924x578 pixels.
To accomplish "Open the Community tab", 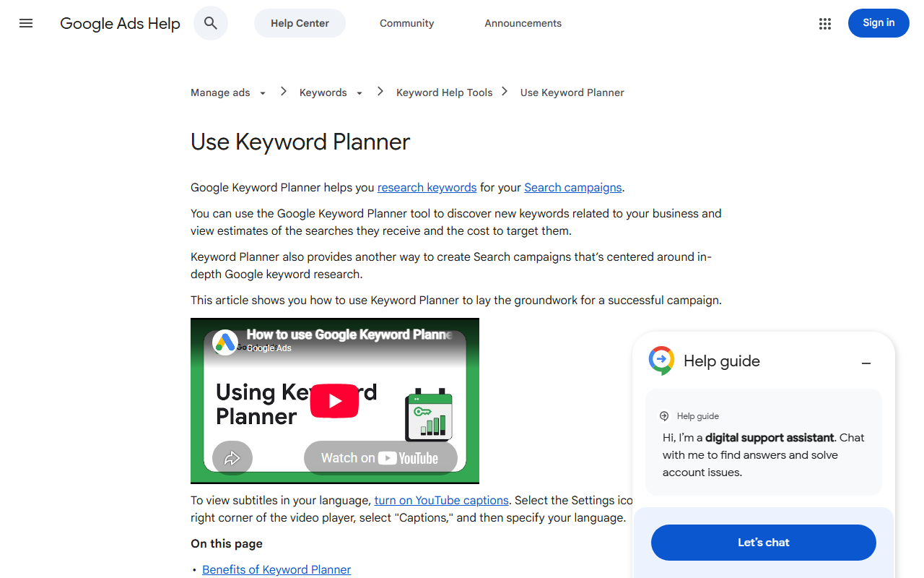I will (x=407, y=23).
